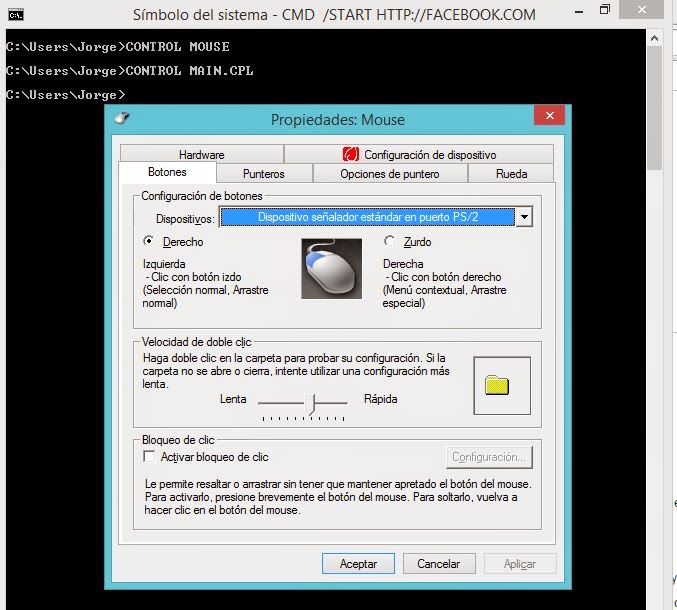The width and height of the screenshot is (677, 610).
Task: Click the Velocidad de doble clic group label
Action: pyautogui.click(x=196, y=342)
